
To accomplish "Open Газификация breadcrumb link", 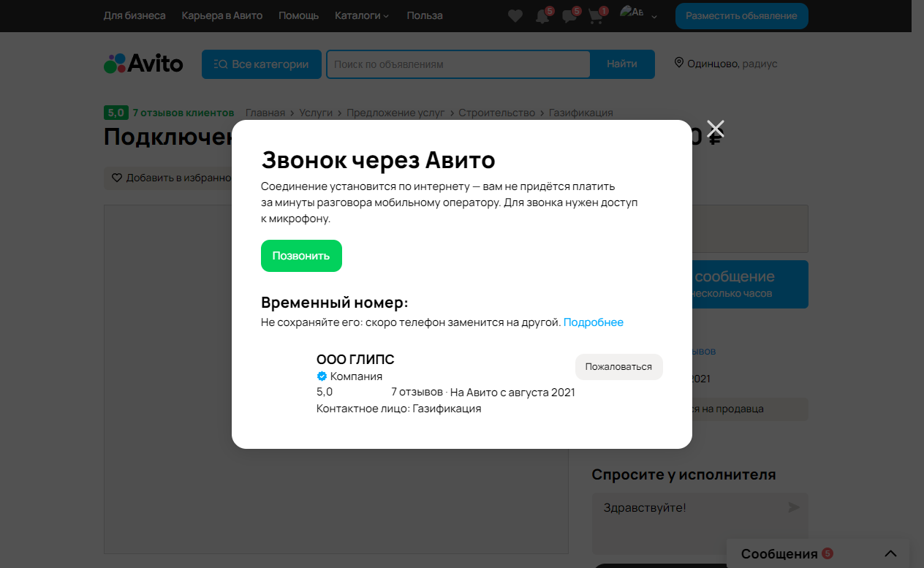I will click(x=581, y=113).
